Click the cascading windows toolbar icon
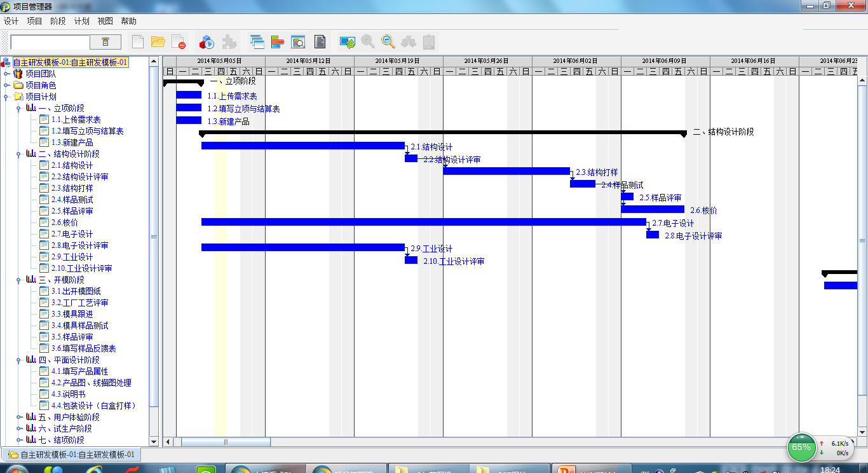 [257, 42]
